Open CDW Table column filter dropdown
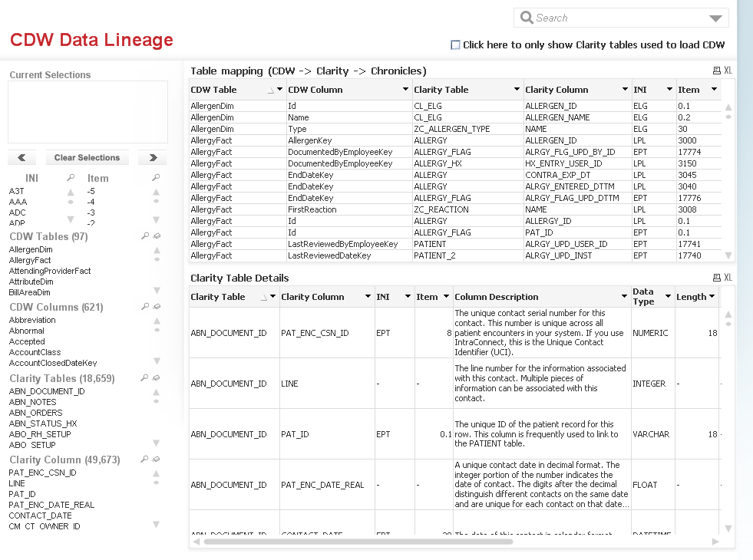753x560 pixels. [280, 89]
